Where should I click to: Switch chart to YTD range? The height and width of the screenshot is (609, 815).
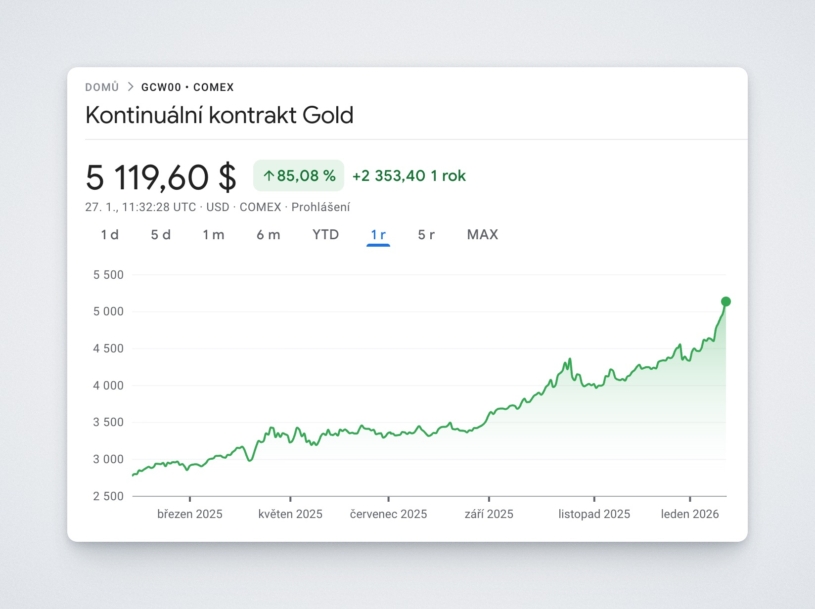(x=325, y=235)
